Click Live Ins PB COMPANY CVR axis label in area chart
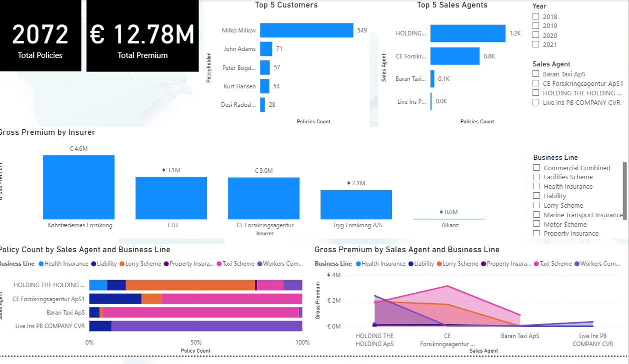The width and height of the screenshot is (629, 364). point(593,340)
